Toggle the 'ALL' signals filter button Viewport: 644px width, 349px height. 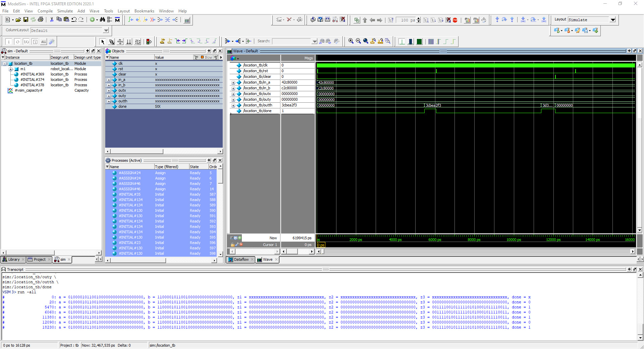click(x=44, y=42)
